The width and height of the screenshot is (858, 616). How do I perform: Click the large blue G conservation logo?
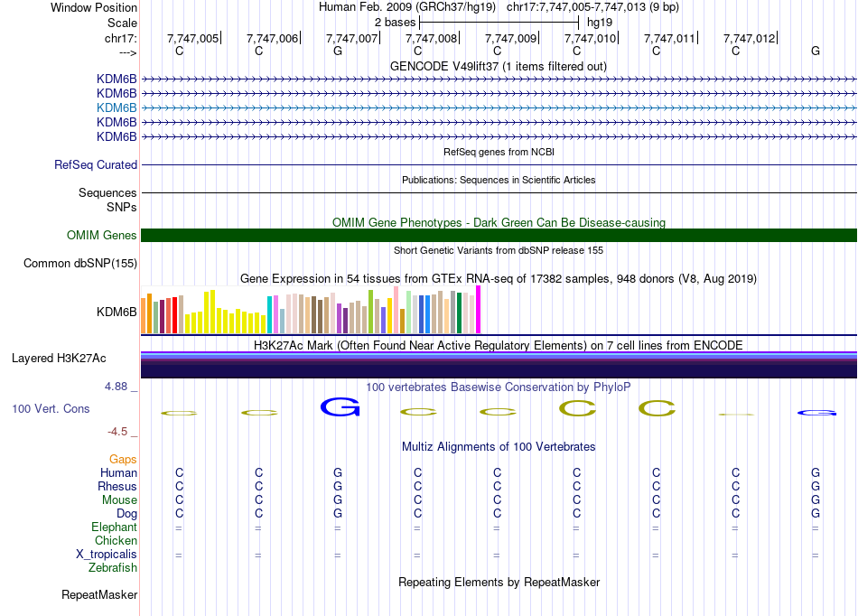point(340,407)
